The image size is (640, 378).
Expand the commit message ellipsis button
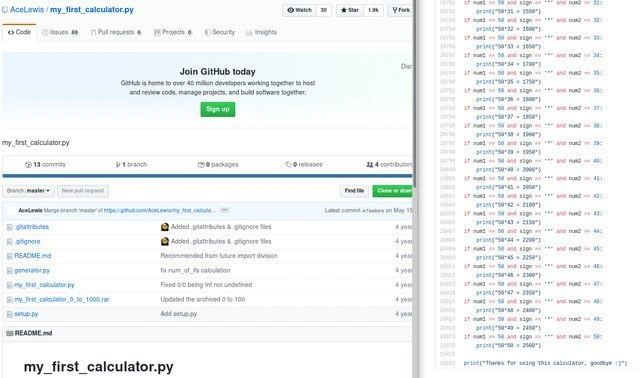coord(224,210)
